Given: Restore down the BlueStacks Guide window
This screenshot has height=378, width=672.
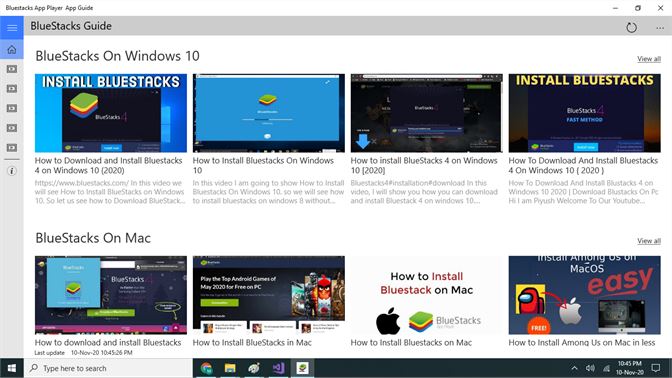Looking at the screenshot, I should click(x=638, y=8).
